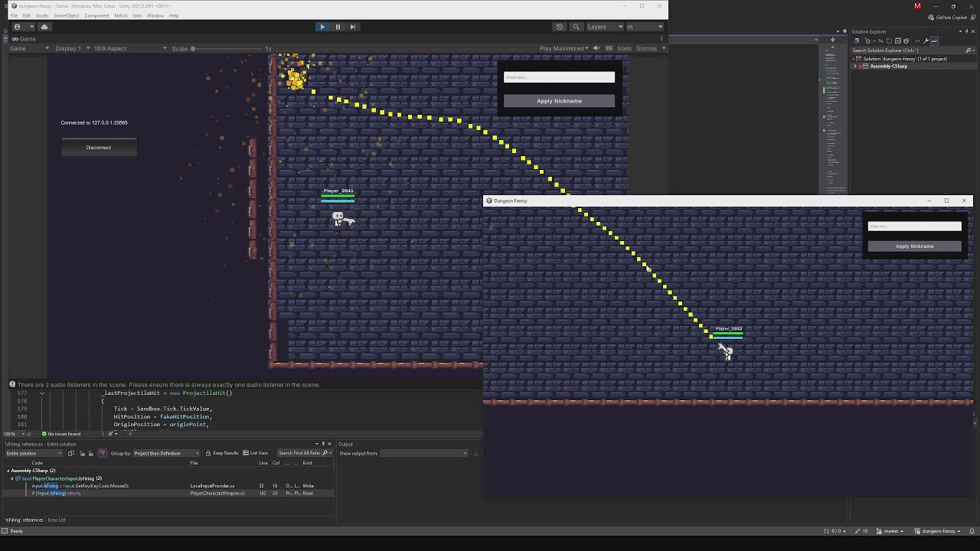
Task: Click the nickname input in Unity Game view
Action: 559,77
